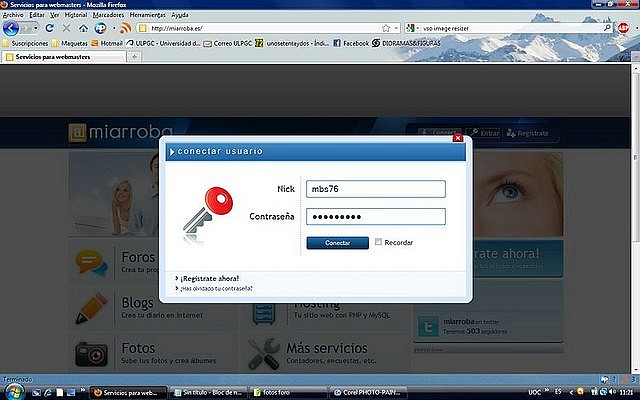Open the Facebook bookmark

351,43
